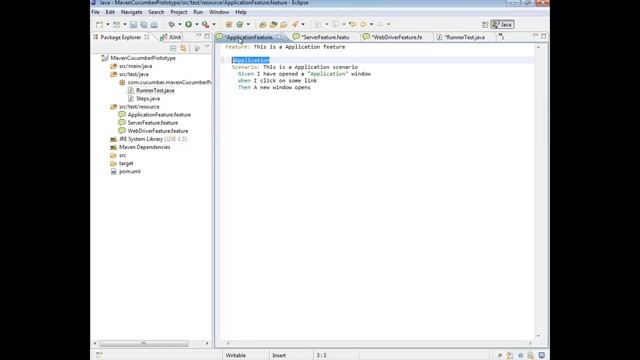Image resolution: width=640 pixels, height=360 pixels.
Task: Click the Open Perspective icon
Action: 485,24
